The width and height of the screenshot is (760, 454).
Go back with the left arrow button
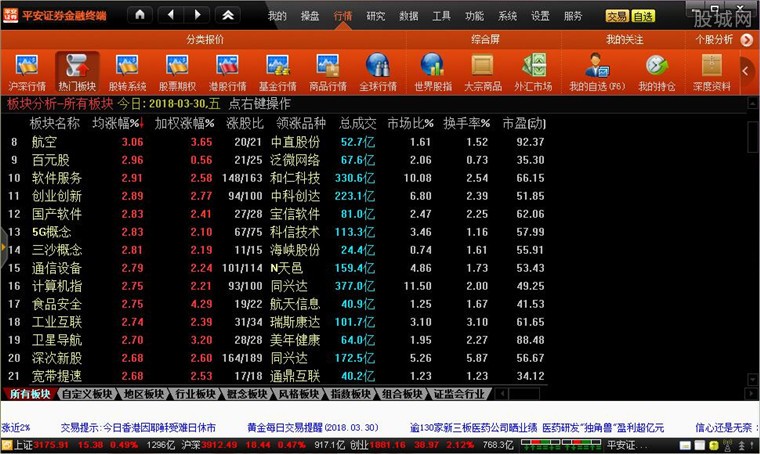[x=171, y=15]
